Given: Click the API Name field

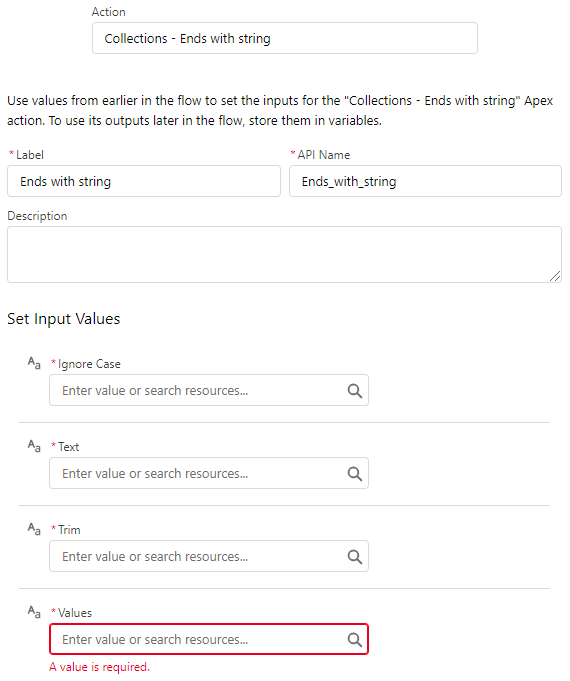Looking at the screenshot, I should point(425,181).
